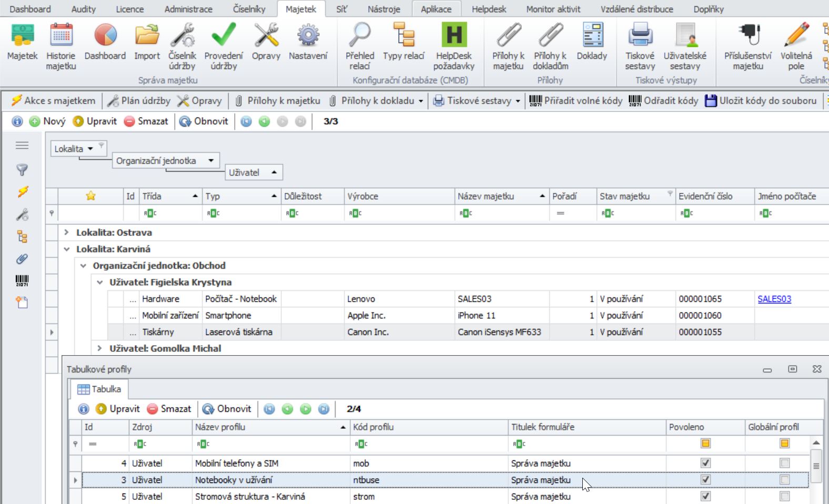The image size is (829, 504).
Task: Click the Tabulkové profily vertical scrollbar
Action: tap(816, 466)
